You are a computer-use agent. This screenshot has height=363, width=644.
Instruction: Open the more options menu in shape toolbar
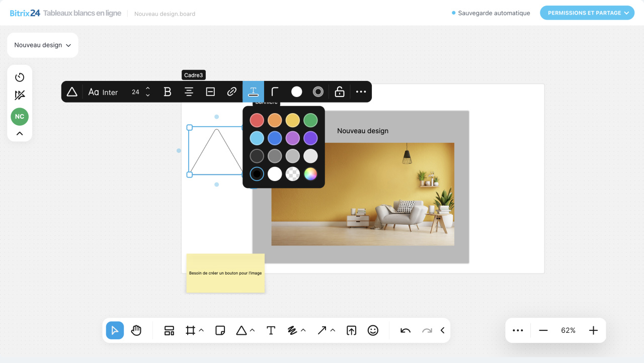coord(360,92)
